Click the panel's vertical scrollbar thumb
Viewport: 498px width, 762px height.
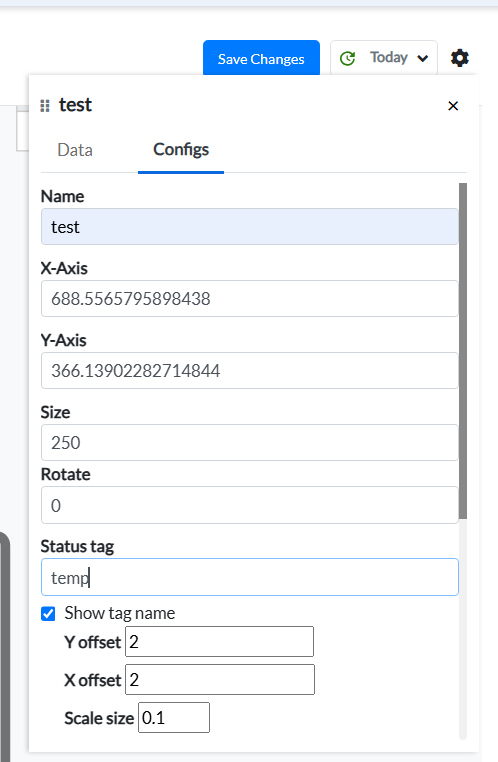[x=463, y=351]
